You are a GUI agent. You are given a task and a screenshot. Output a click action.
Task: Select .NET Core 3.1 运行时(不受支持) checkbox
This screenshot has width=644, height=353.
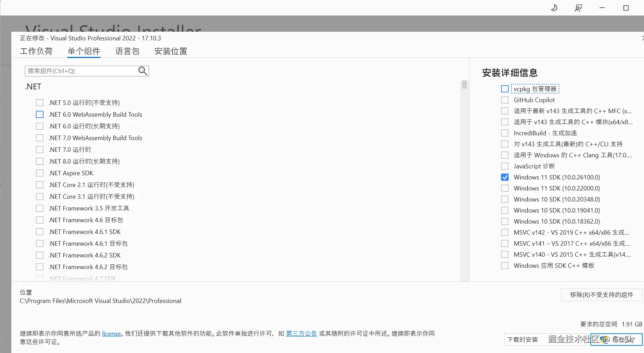click(40, 197)
